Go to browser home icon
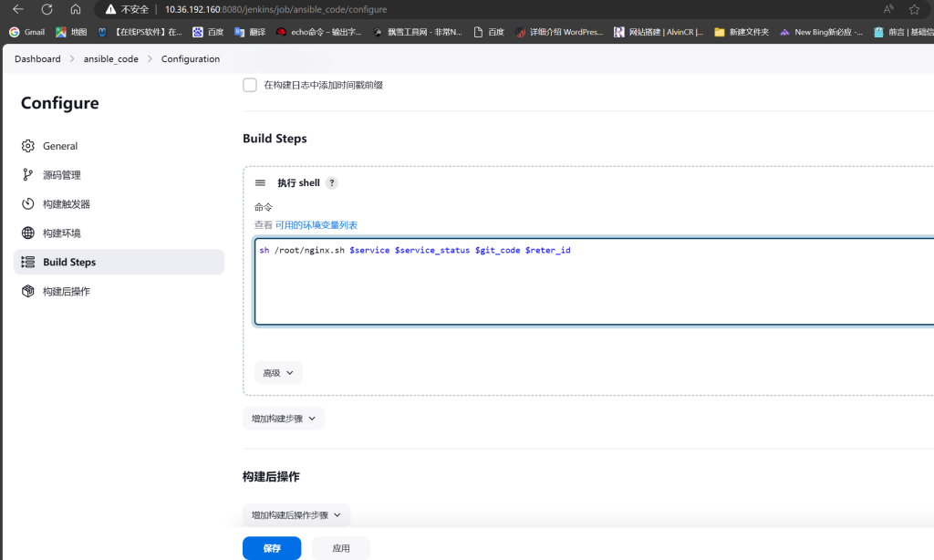Viewport: 934px width, 560px height. point(76,9)
